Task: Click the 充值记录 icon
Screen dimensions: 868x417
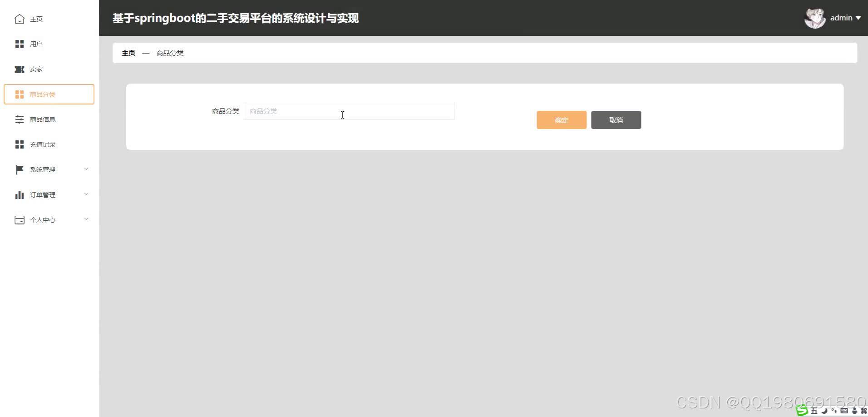Action: coord(20,144)
